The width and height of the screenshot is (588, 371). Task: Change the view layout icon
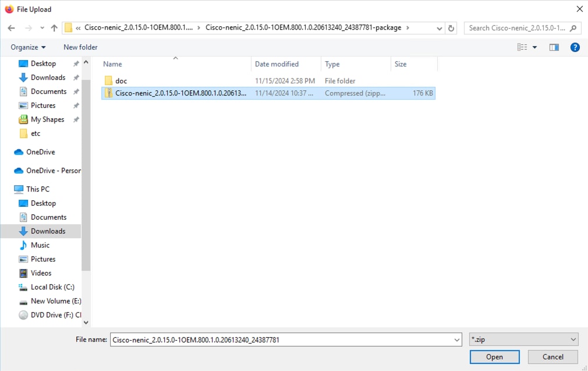(x=522, y=47)
